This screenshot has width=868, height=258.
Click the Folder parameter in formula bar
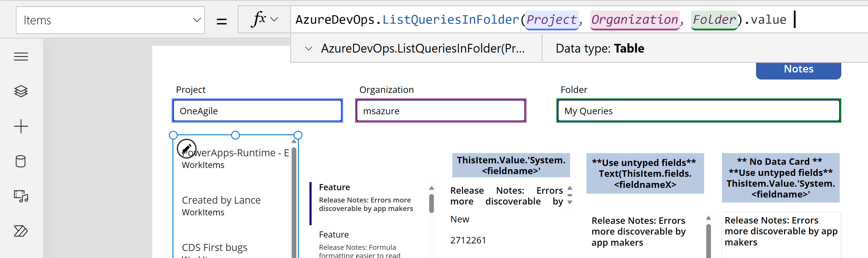click(x=714, y=20)
